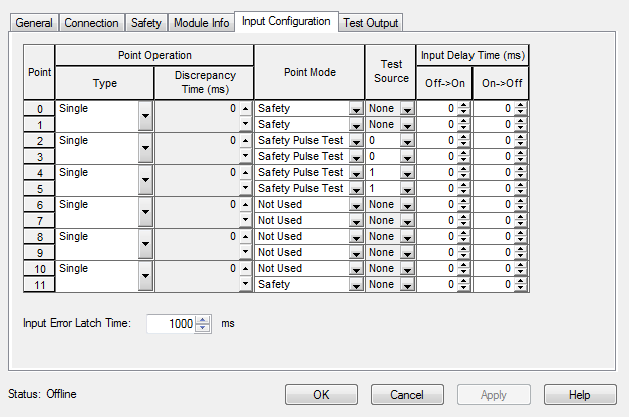Open Help for this dialog
Image resolution: width=629 pixels, height=417 pixels.
click(x=580, y=394)
